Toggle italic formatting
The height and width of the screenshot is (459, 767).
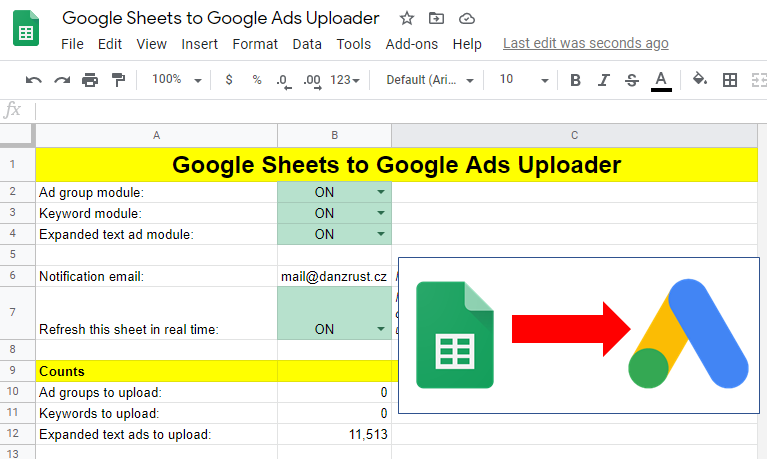pos(604,80)
